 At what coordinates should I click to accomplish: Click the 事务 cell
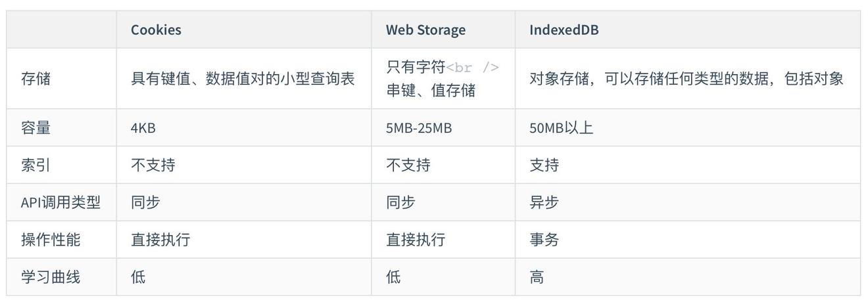544,240
